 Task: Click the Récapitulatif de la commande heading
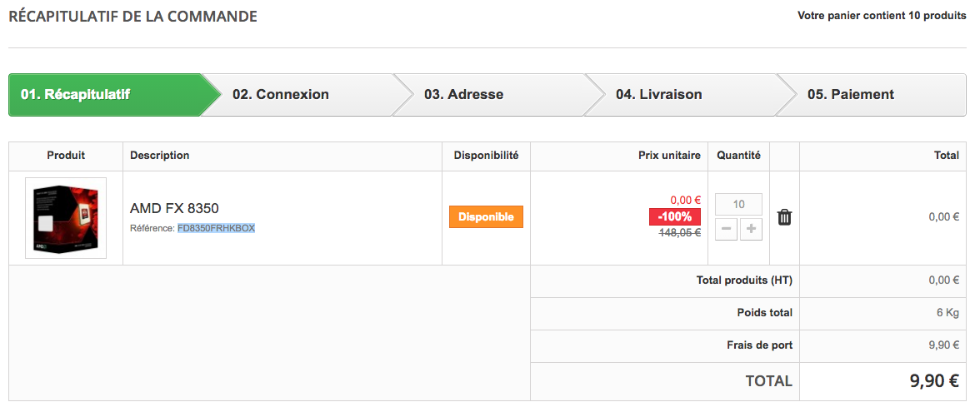[x=133, y=17]
